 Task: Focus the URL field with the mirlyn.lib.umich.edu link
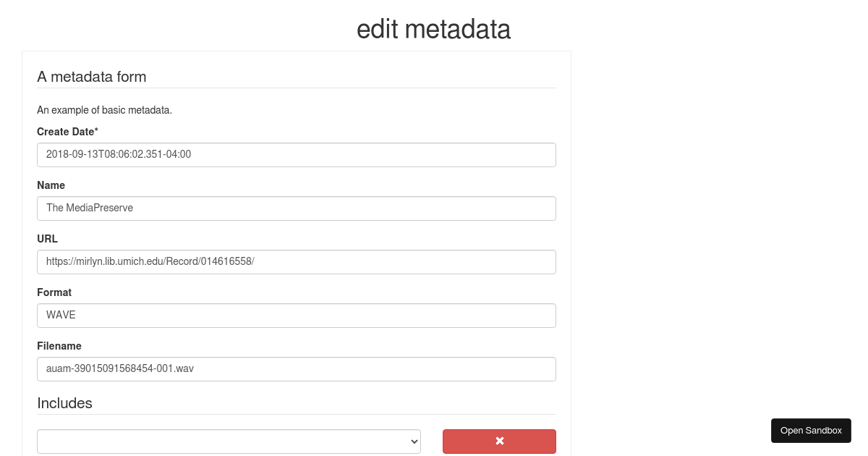[x=296, y=261]
